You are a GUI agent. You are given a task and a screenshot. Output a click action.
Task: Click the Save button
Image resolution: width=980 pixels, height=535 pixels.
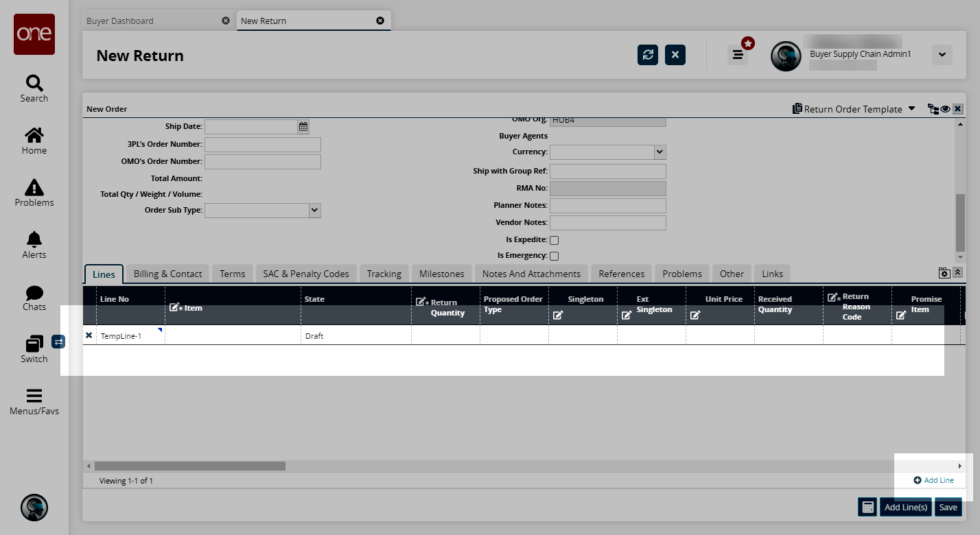pyautogui.click(x=948, y=508)
